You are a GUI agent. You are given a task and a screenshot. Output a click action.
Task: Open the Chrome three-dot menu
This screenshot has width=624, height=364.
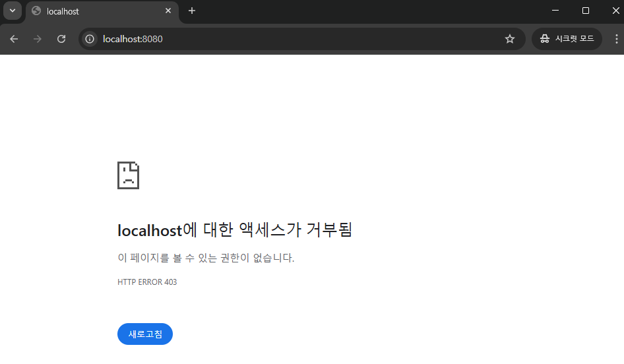tap(617, 39)
